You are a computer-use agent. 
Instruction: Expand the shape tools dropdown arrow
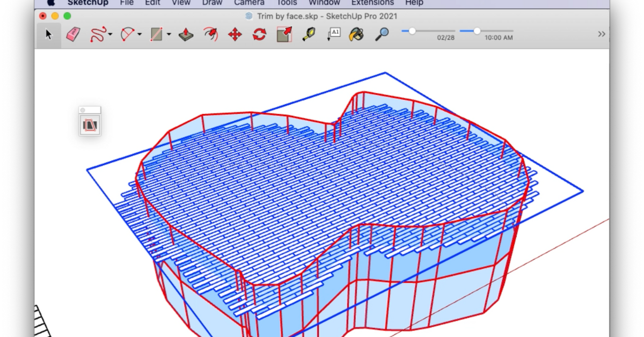point(169,35)
